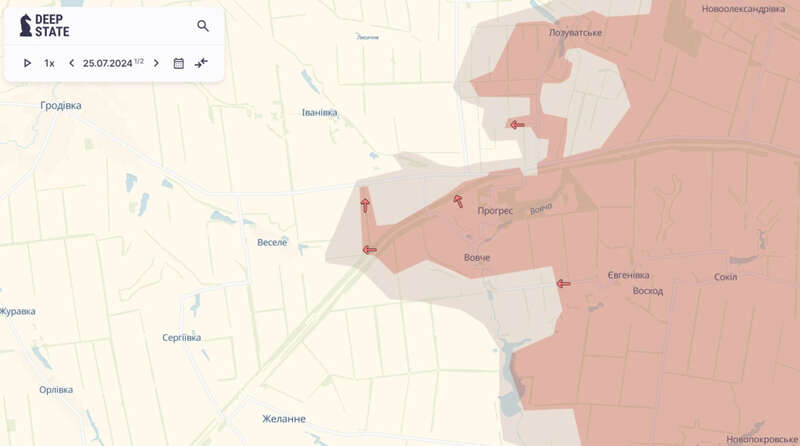The height and width of the screenshot is (446, 800).
Task: Click the Сергіївка village label
Action: (181, 337)
